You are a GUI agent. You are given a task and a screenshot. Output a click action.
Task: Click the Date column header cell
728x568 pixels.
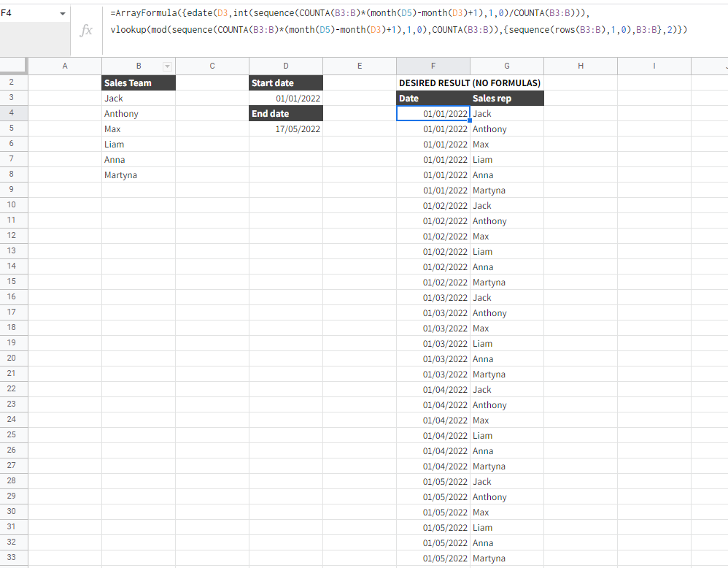click(433, 98)
